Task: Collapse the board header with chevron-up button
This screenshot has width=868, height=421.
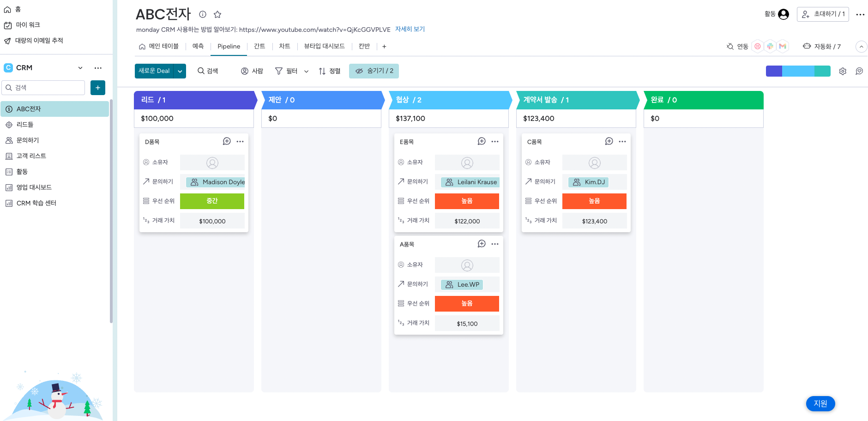Action: coord(861,47)
